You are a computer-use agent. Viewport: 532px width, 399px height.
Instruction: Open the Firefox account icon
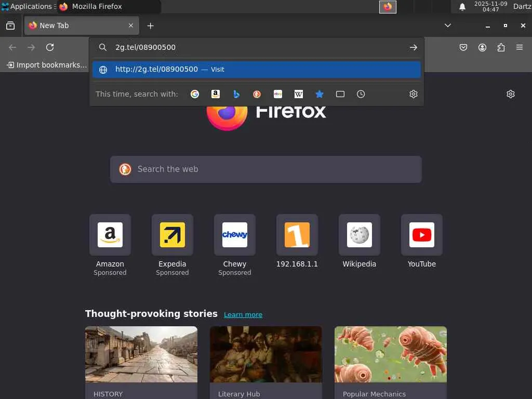coord(482,47)
